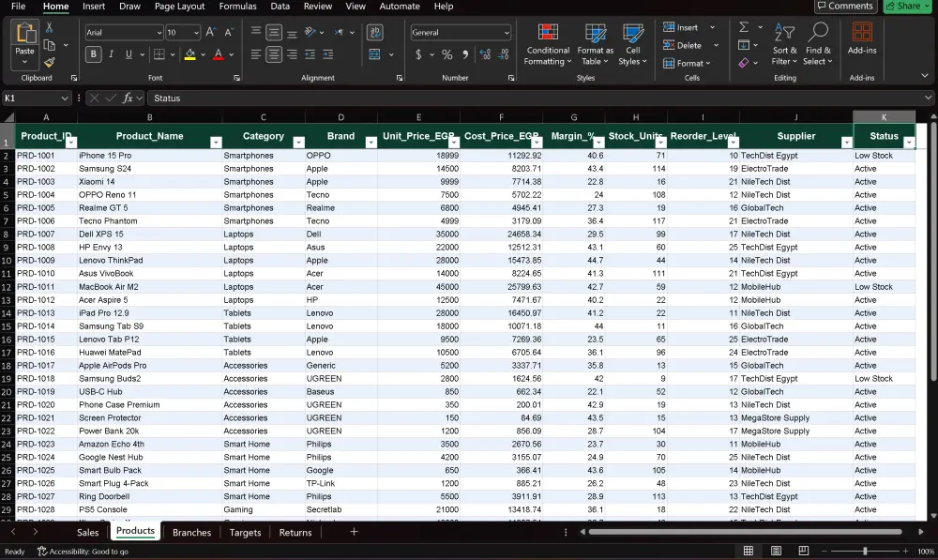Screen dimensions: 938x560
Task: Open the Supplier column filter dropdown
Action: [846, 143]
